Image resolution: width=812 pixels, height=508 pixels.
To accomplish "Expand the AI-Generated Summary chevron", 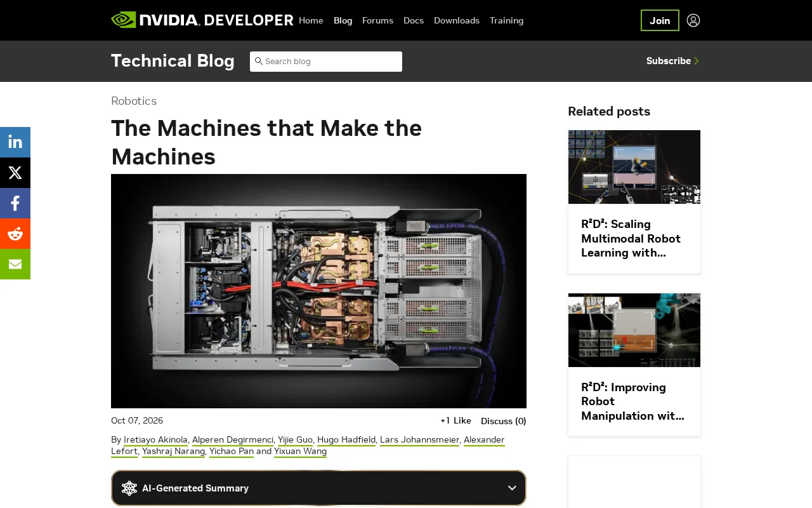I will point(512,488).
